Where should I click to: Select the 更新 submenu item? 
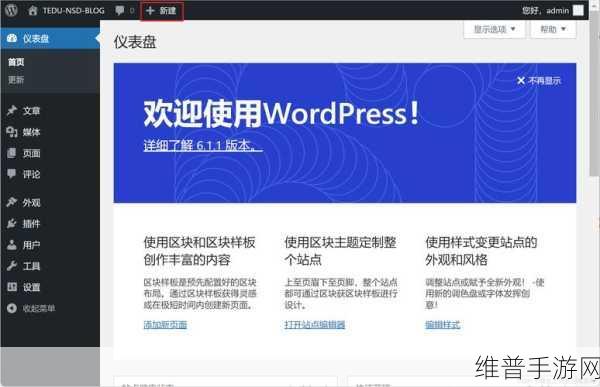[16, 80]
